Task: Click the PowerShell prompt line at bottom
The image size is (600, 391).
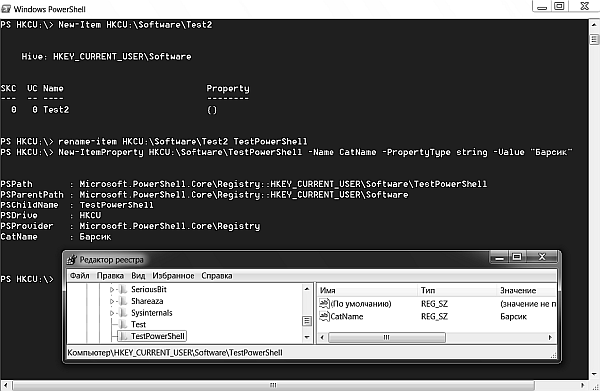Action: 27,279
